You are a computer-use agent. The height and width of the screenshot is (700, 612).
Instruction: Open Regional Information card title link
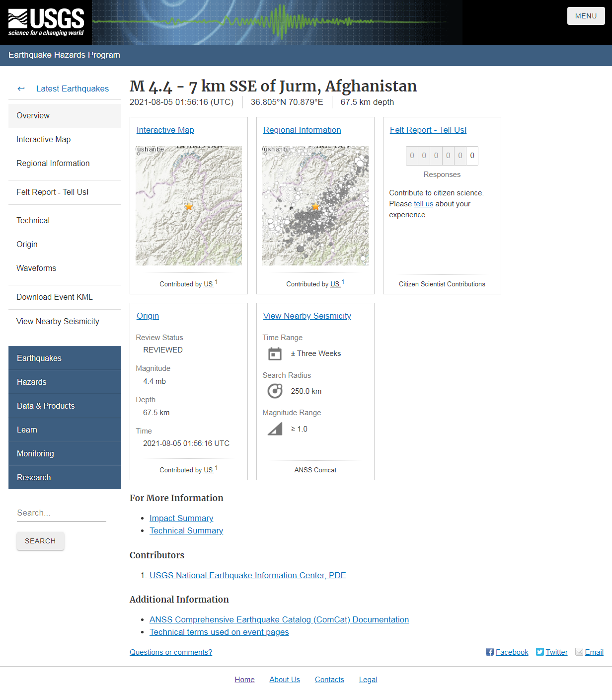302,130
